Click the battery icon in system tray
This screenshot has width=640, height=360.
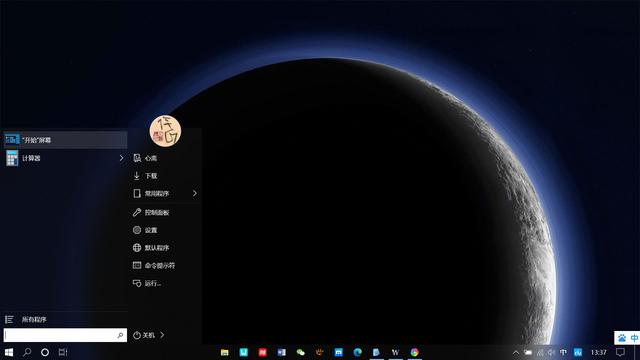[x=528, y=352]
